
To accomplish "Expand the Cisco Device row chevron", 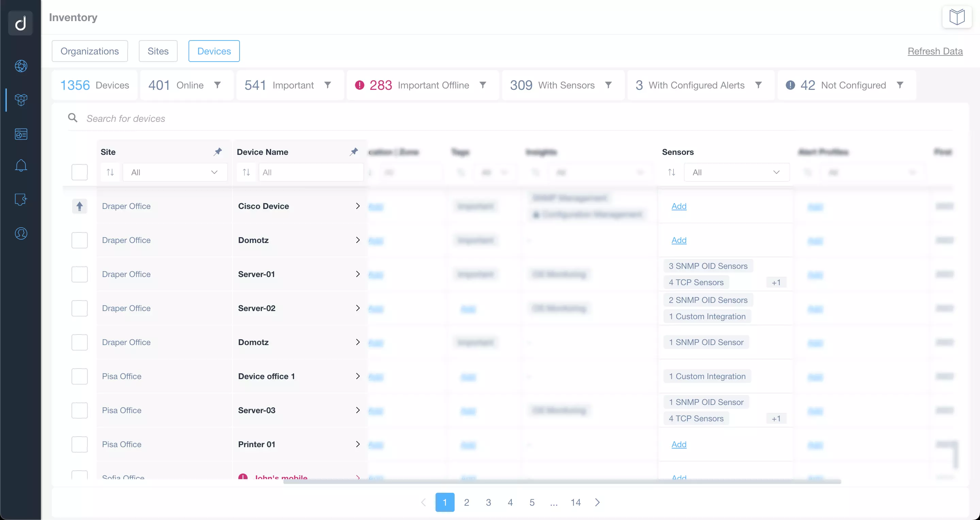I will pyautogui.click(x=358, y=206).
